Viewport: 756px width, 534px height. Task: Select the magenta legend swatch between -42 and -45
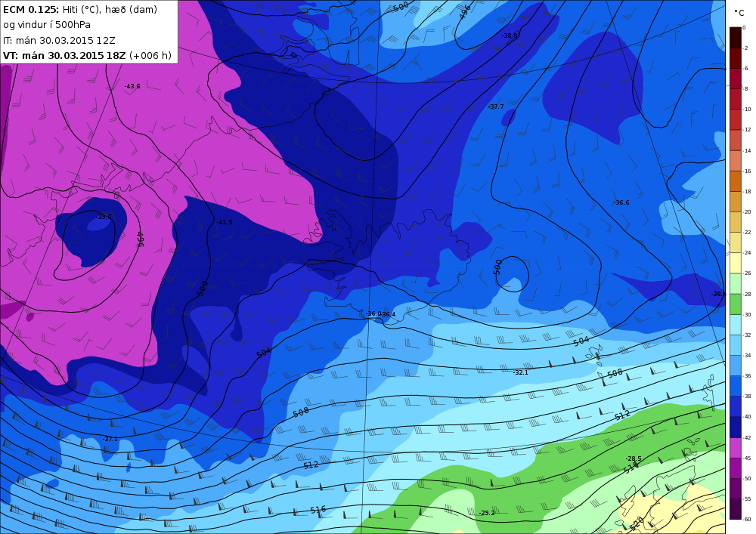tap(736, 448)
